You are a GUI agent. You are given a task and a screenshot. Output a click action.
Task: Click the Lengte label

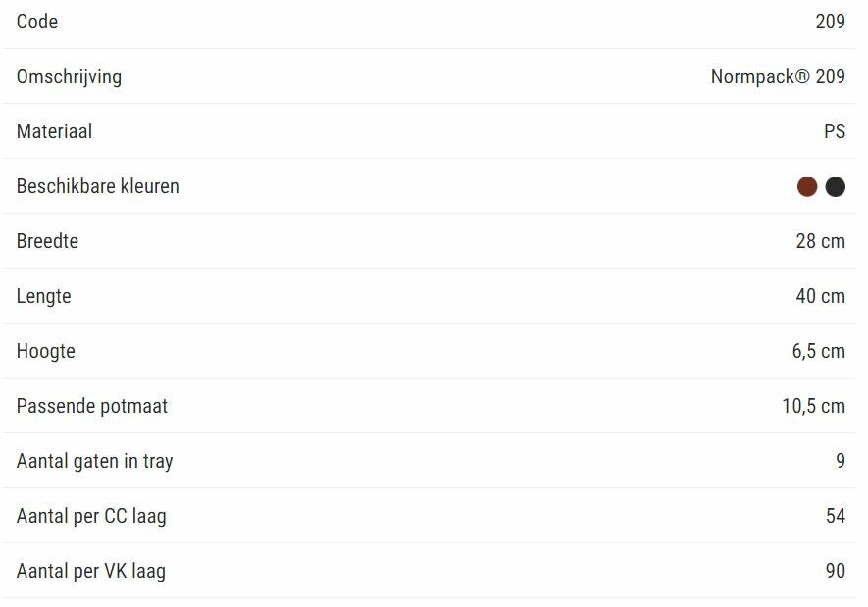44,296
